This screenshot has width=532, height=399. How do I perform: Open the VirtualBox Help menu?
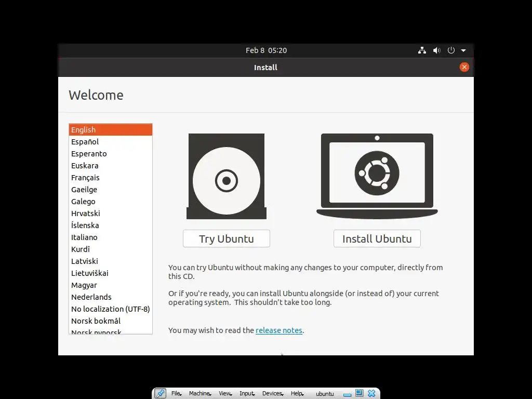pyautogui.click(x=297, y=393)
